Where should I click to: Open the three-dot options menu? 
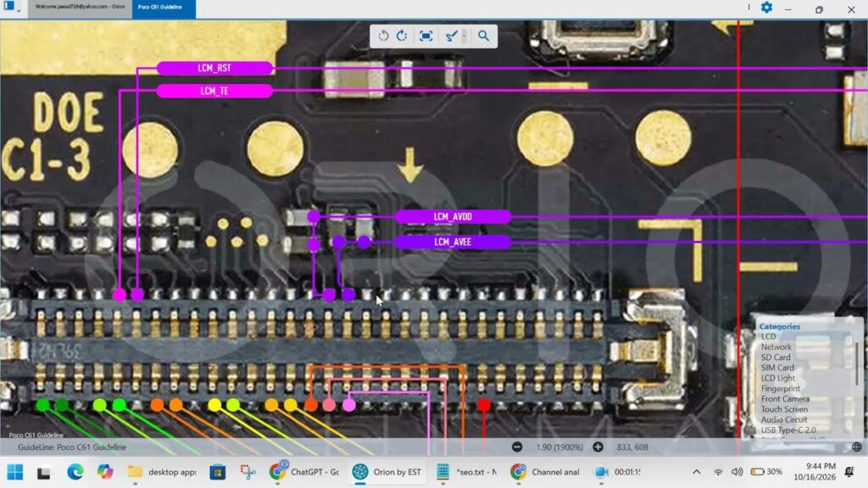(748, 7)
